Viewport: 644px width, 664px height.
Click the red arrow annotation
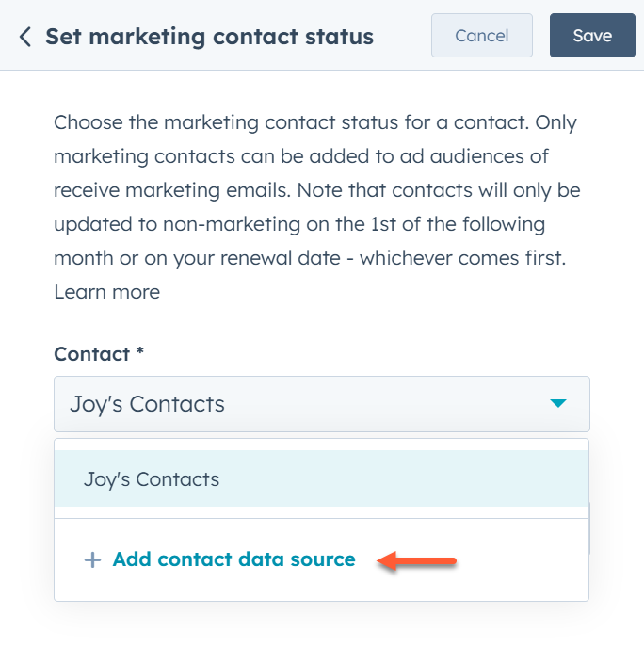tap(417, 562)
